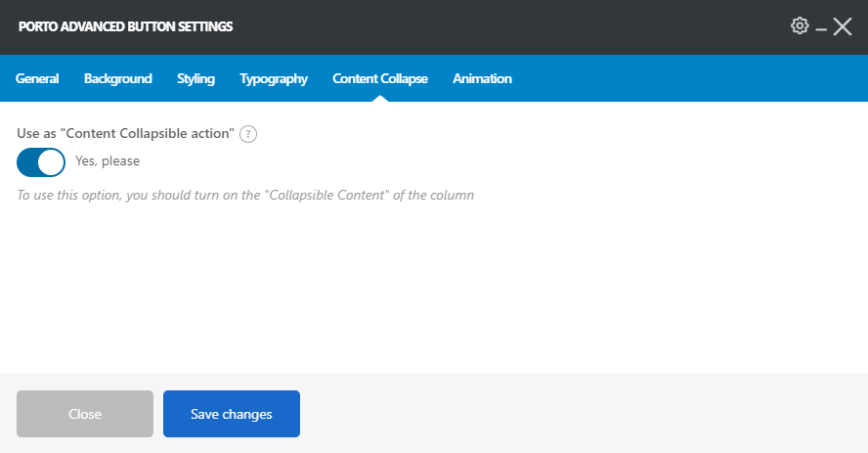
Task: Toggle the Content Collapsible action switch
Action: [41, 161]
